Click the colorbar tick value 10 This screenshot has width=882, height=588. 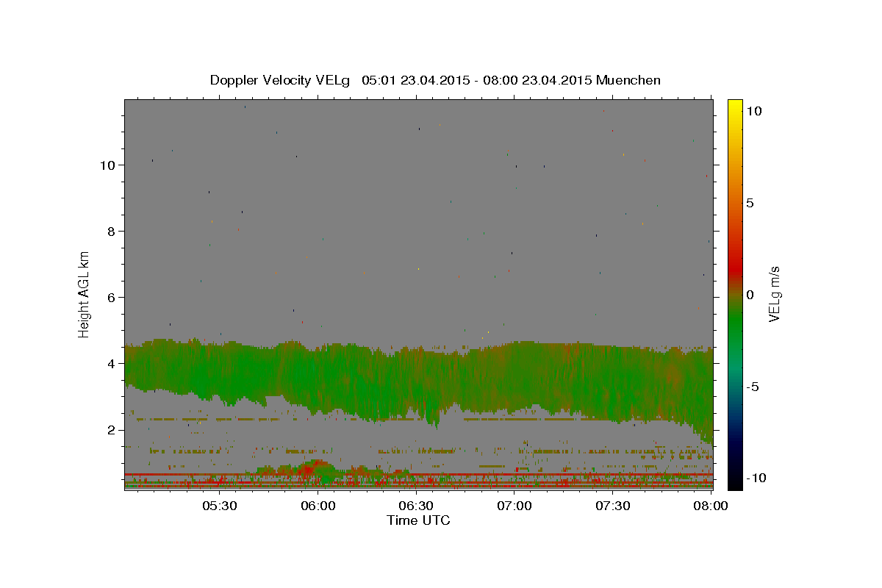pyautogui.click(x=753, y=110)
